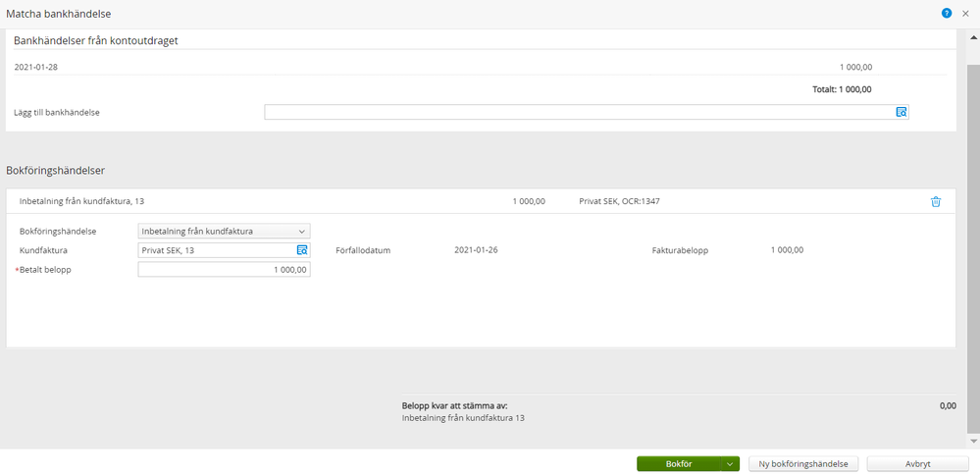Select the Betalt belopp amount field

tap(224, 269)
